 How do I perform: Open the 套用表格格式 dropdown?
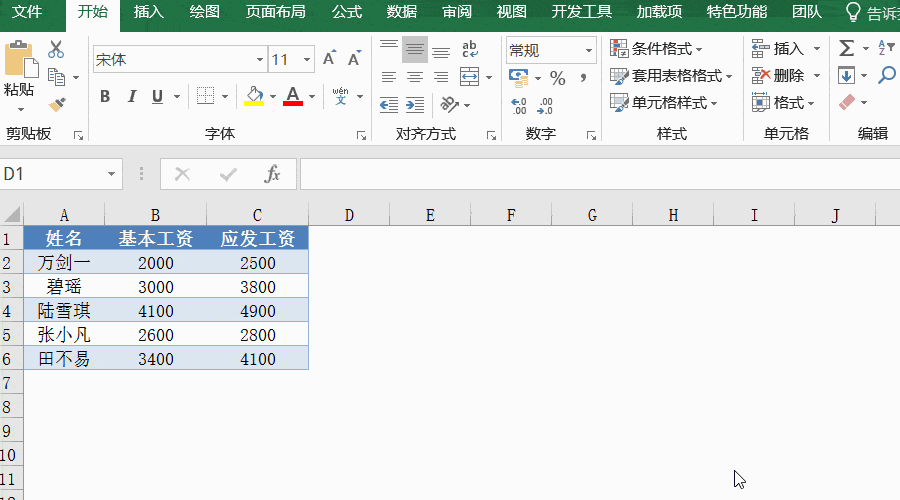[671, 76]
